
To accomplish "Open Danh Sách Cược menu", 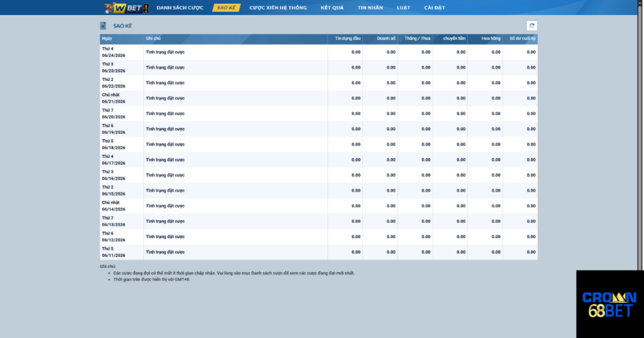I will (x=180, y=8).
